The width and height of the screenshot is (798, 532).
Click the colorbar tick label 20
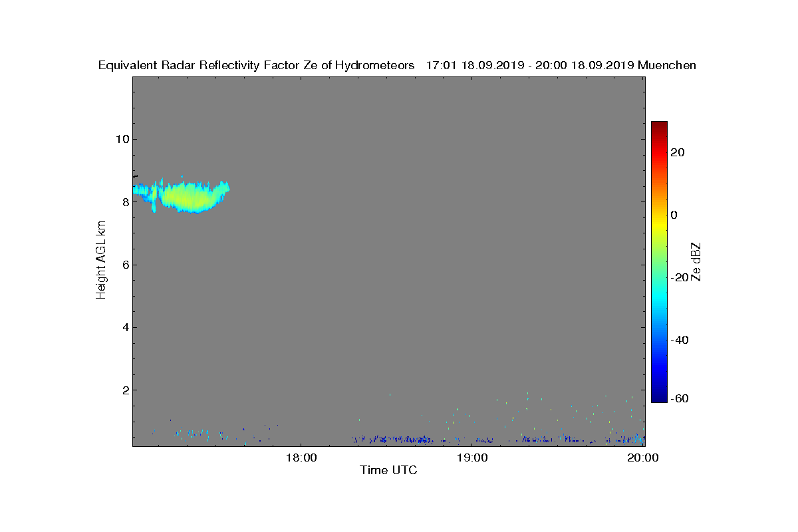(678, 152)
